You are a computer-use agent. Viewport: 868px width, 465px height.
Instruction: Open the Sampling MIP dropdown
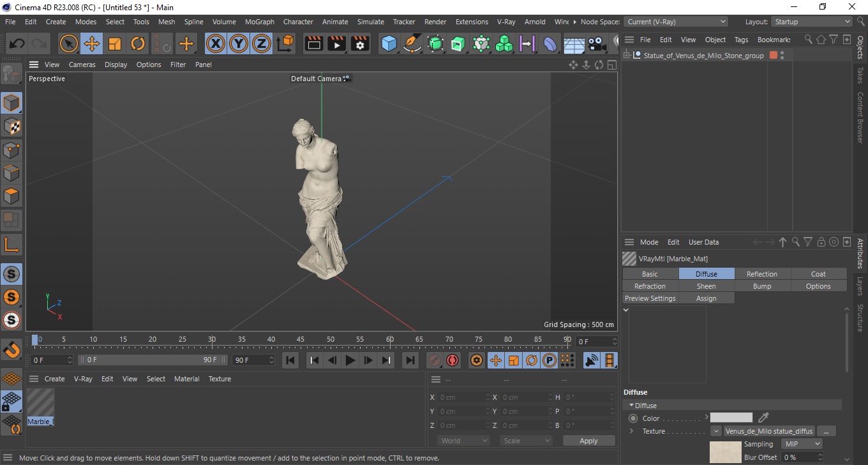coord(800,444)
